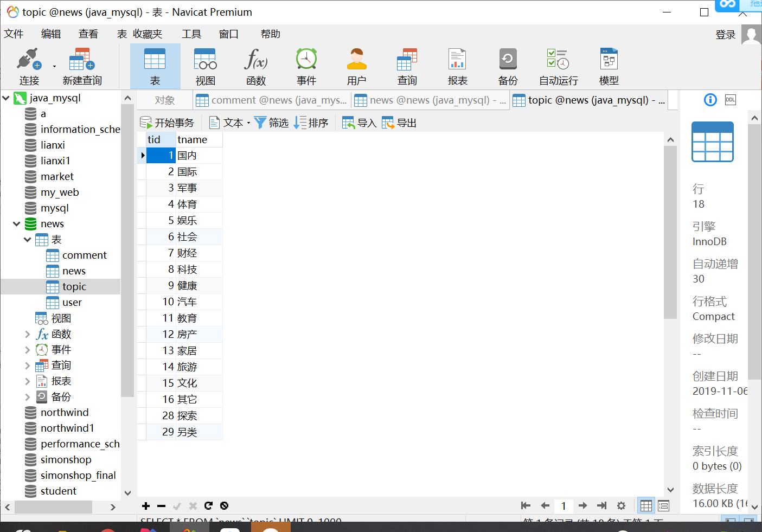The image size is (762, 532).
Task: Open the 编辑 menu
Action: [51, 34]
